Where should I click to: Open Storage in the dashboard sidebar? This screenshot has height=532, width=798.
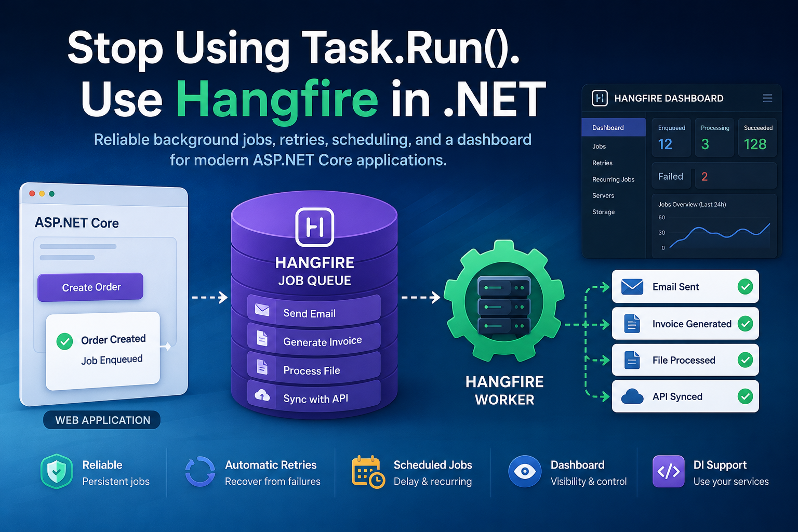click(603, 212)
